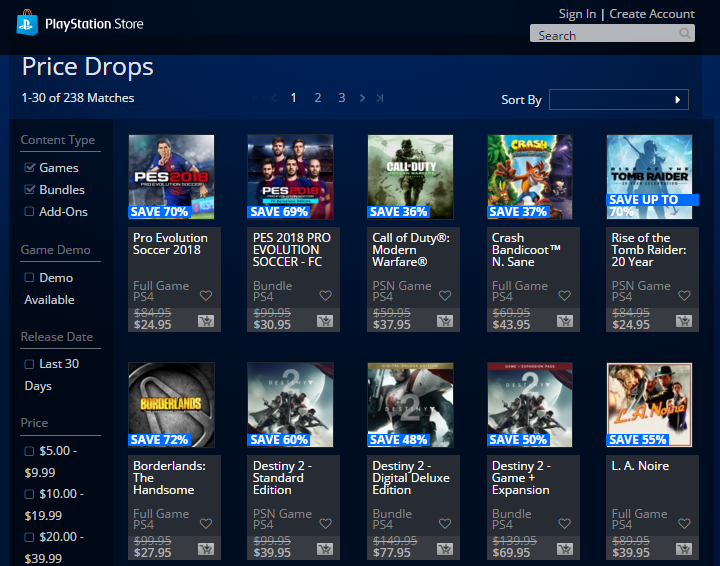Uncheck the Games content type checkbox
The width and height of the screenshot is (720, 566).
29,168
